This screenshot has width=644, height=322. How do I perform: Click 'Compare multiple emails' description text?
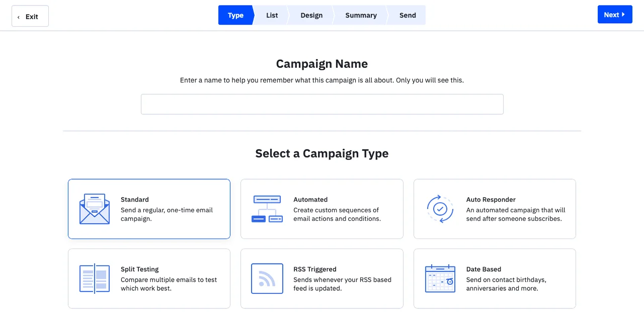pyautogui.click(x=169, y=284)
